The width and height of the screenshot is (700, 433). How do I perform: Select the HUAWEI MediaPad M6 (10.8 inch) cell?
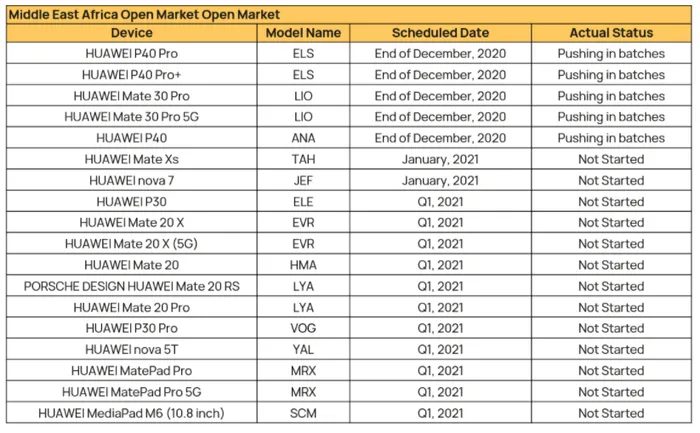coord(132,413)
